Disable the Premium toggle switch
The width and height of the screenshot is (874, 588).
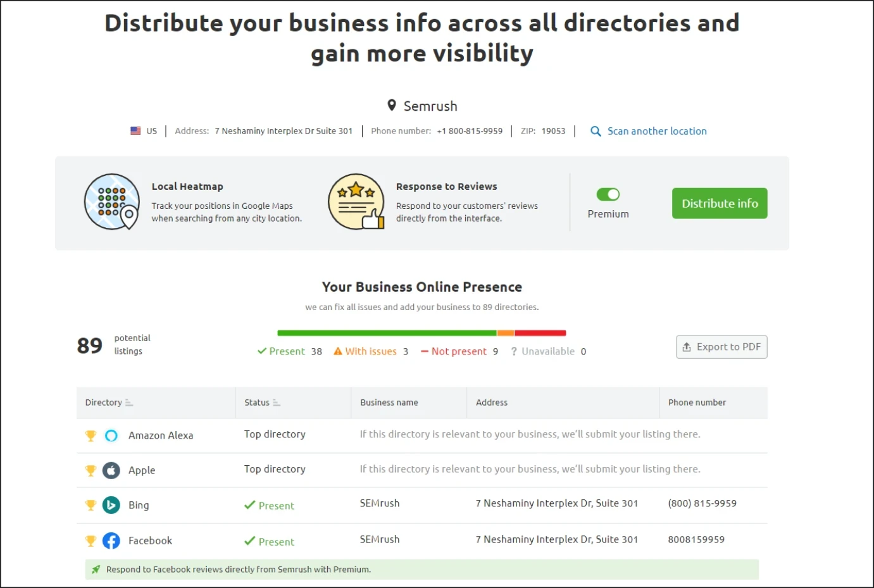[x=608, y=194]
